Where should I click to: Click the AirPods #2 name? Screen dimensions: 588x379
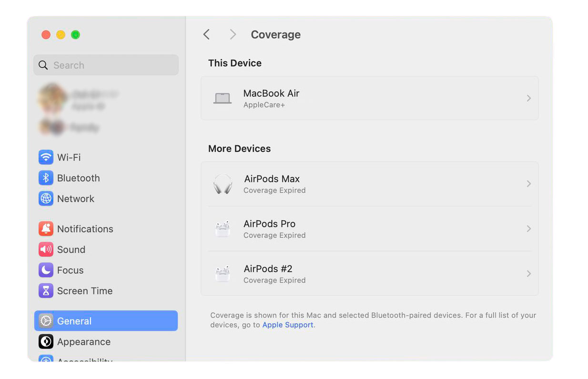pos(268,269)
